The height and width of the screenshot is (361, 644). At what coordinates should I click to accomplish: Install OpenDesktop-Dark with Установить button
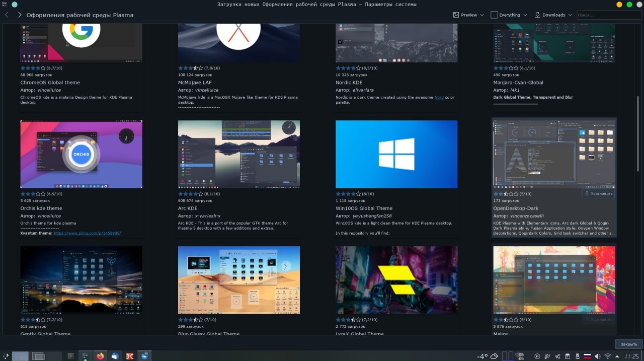(x=598, y=193)
